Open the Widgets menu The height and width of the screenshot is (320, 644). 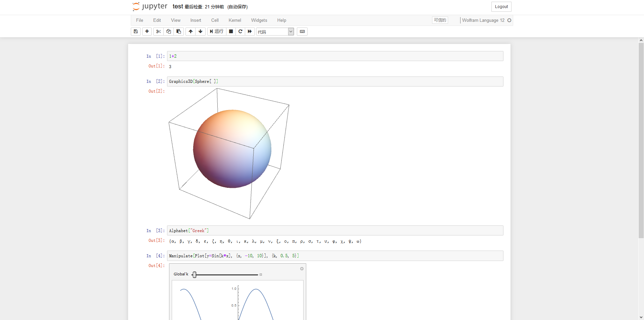pos(259,20)
